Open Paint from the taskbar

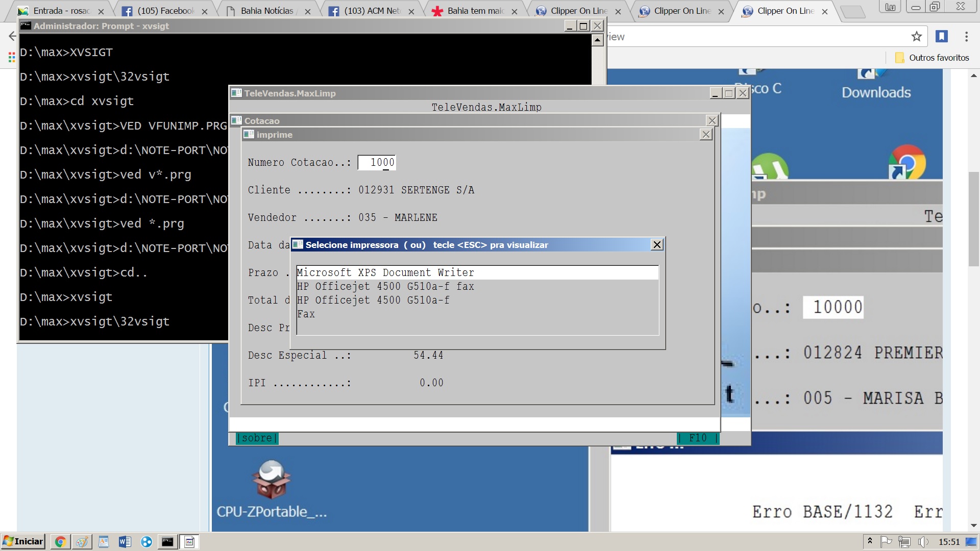pyautogui.click(x=82, y=542)
